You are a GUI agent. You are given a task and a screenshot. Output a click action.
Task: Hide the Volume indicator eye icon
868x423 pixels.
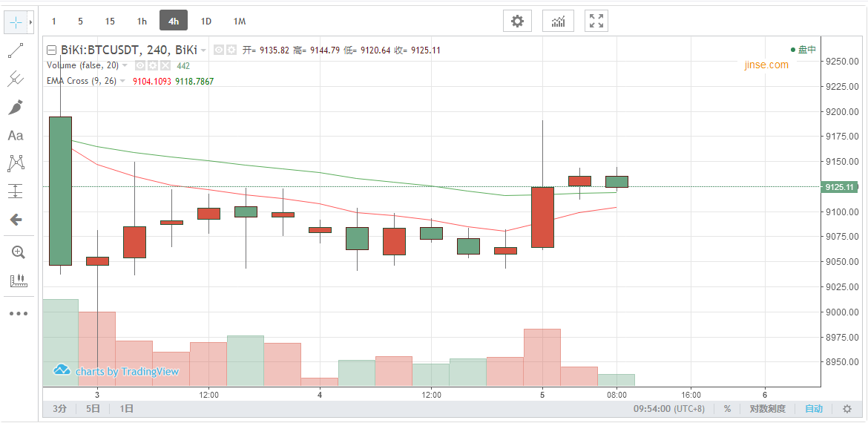[141, 65]
